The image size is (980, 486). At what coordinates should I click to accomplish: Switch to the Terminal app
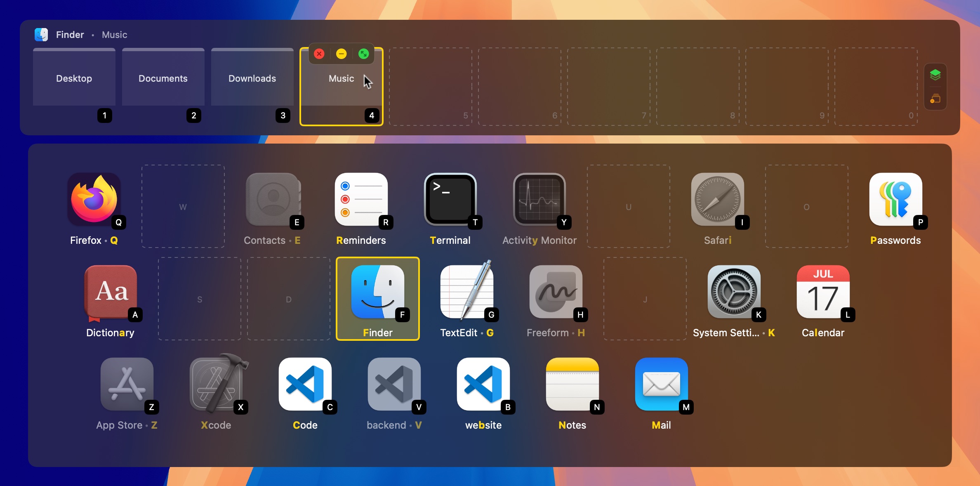click(x=450, y=199)
